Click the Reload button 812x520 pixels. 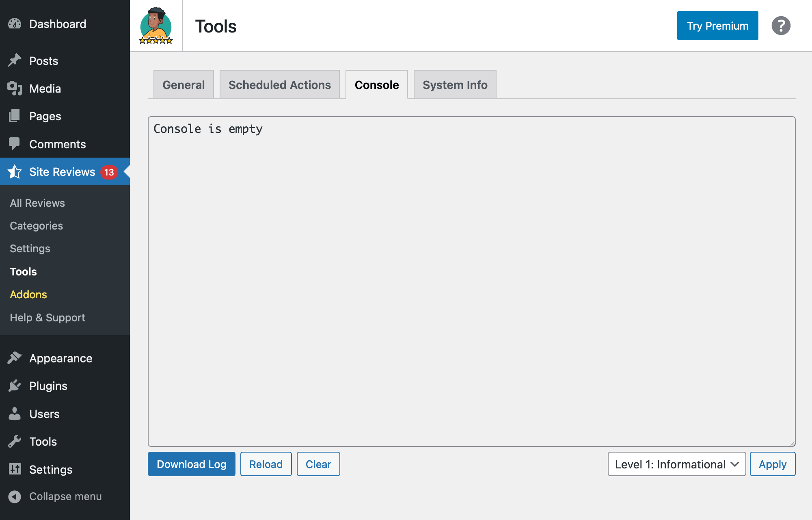coord(266,464)
